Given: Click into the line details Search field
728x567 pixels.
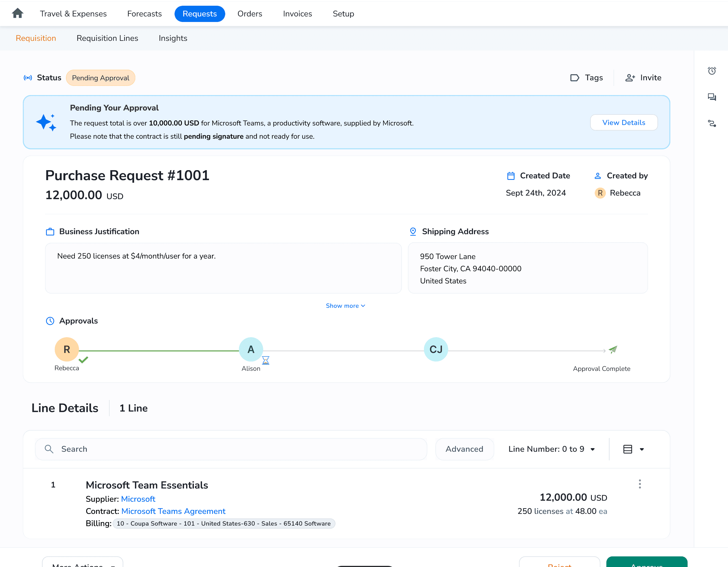Looking at the screenshot, I should click(231, 449).
